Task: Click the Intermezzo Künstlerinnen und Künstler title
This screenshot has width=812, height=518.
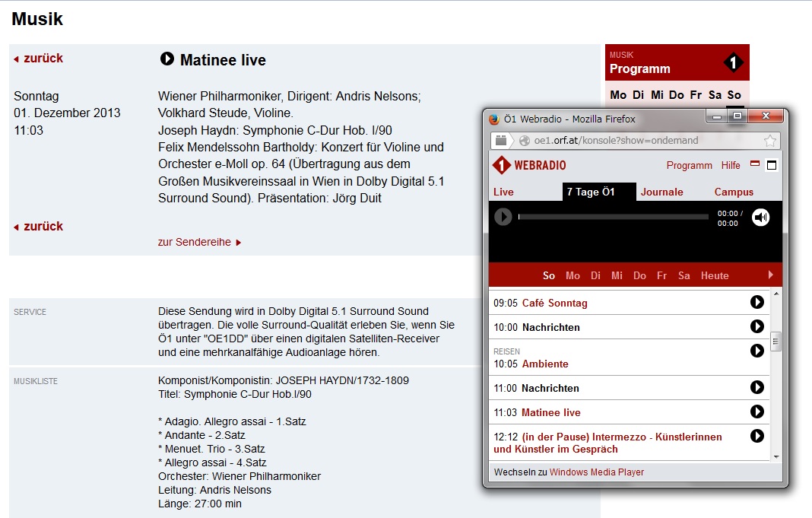Action: [607, 443]
